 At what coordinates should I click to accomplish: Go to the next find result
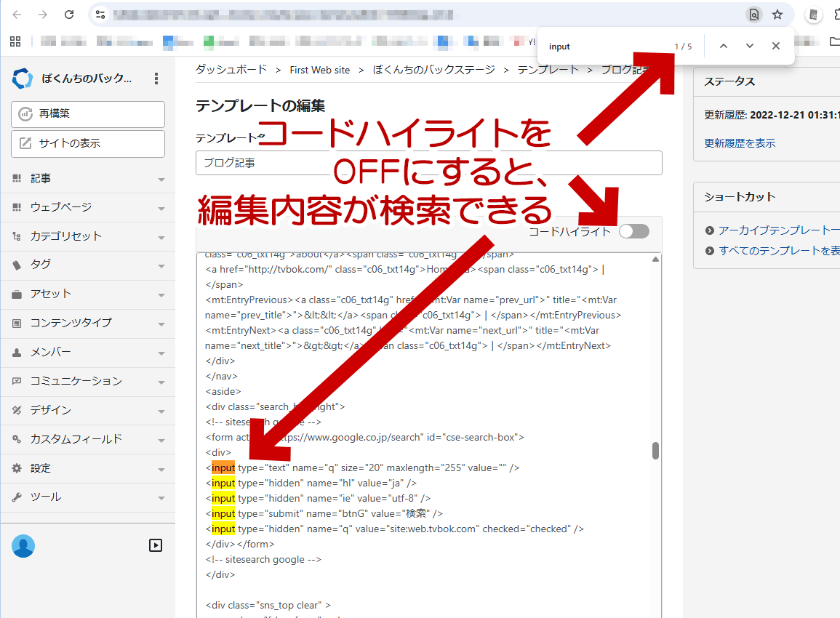click(749, 47)
